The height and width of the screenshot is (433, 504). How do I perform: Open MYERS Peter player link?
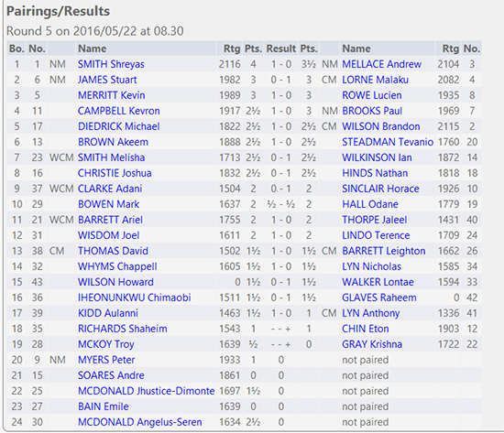pyautogui.click(x=106, y=360)
